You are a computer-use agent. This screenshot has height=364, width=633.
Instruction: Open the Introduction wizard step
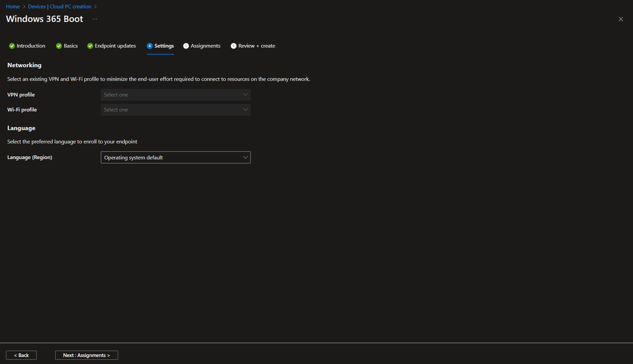click(x=27, y=46)
